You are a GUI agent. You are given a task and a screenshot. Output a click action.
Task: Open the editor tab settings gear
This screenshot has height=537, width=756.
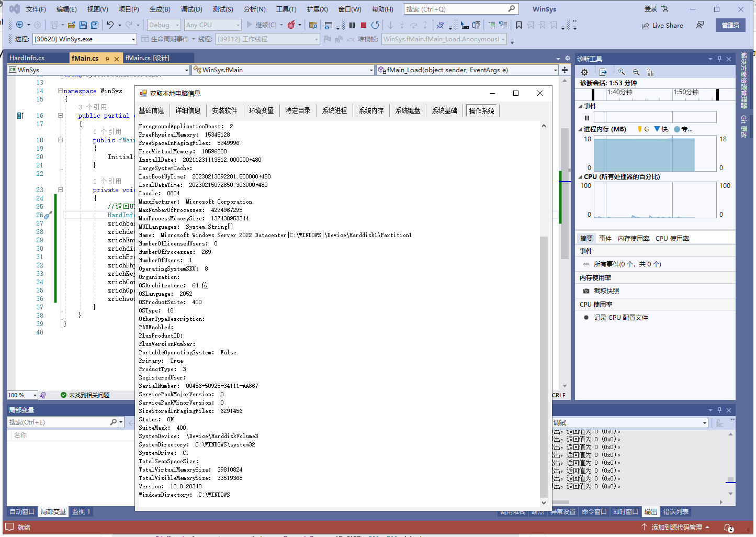tap(567, 58)
